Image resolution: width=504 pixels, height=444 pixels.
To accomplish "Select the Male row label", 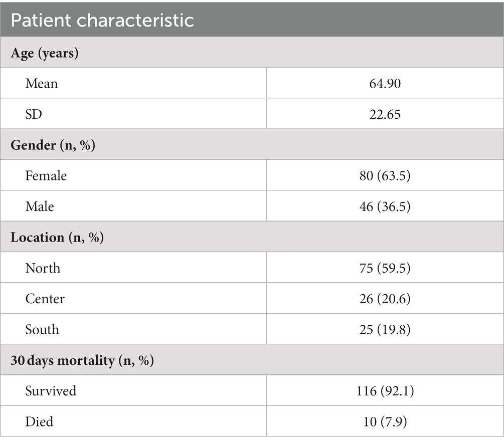I will [40, 206].
